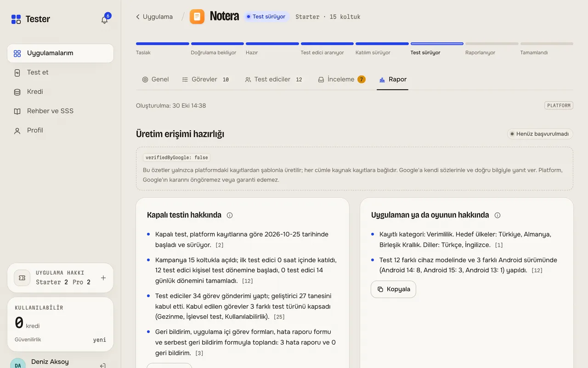This screenshot has width=588, height=368.
Task: Click the Notera app icon
Action: click(x=197, y=17)
